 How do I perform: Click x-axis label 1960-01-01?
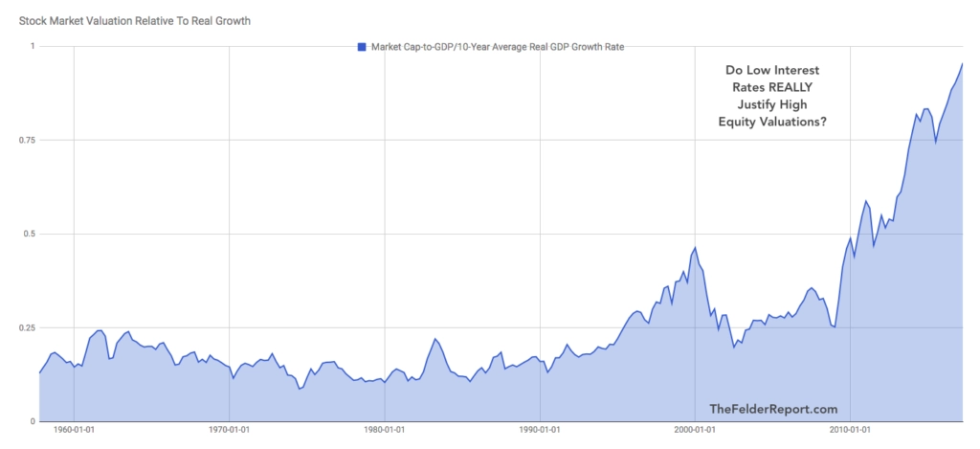74,430
